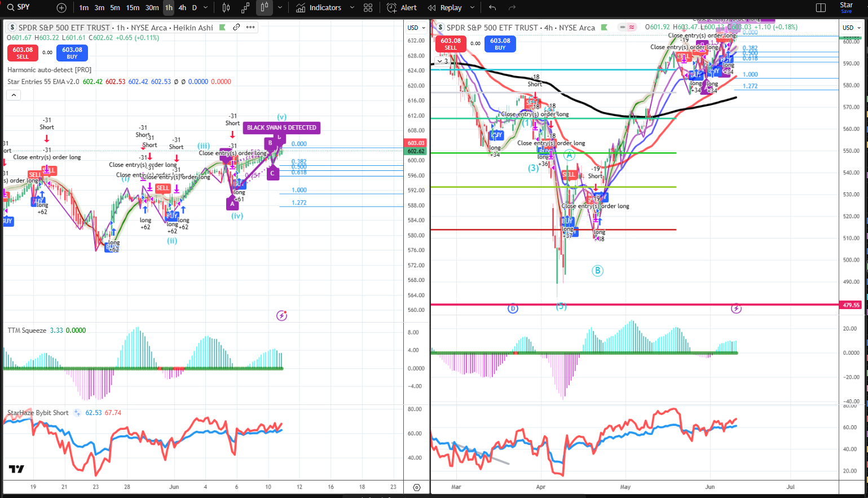Select the Harmonic auto-detect [PRO] indicator
Screen dimensions: 868x498
(x=50, y=70)
